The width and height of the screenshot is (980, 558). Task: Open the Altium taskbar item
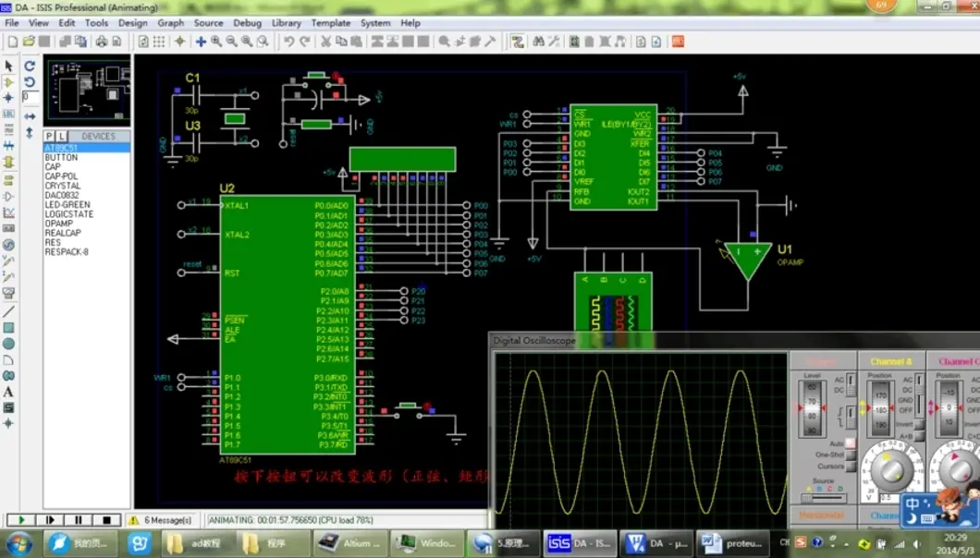(349, 543)
